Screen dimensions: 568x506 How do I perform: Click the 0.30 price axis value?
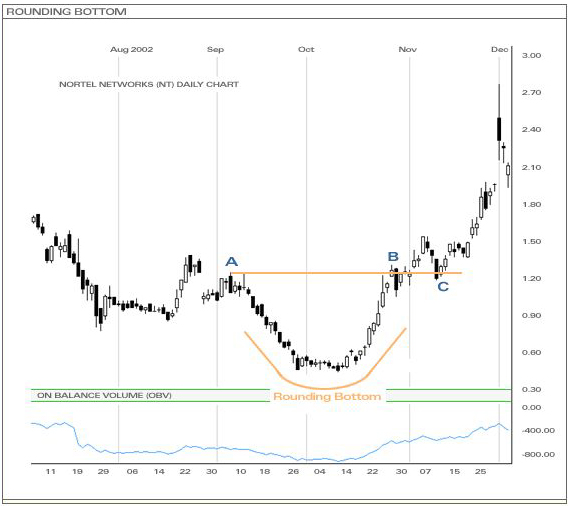(531, 389)
